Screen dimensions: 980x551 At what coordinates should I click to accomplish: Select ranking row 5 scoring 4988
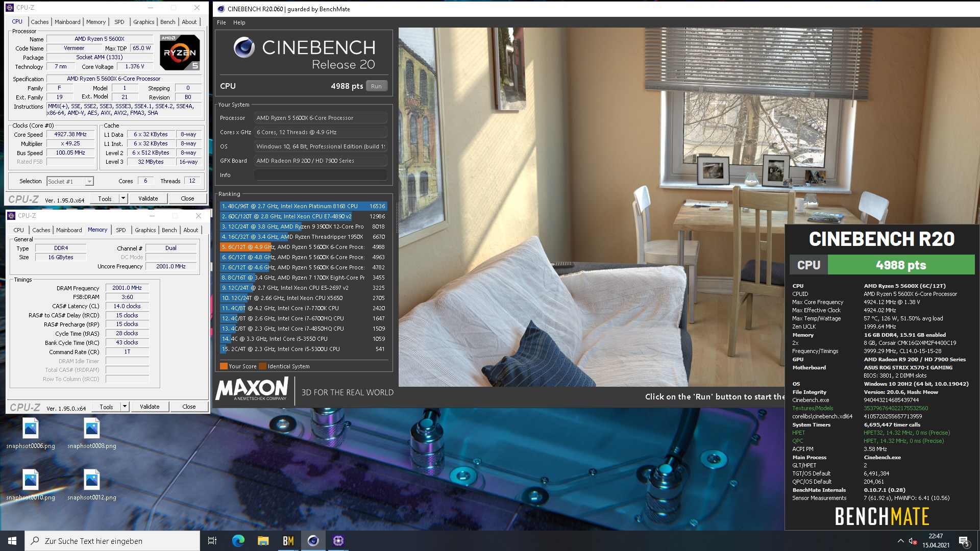(x=304, y=247)
